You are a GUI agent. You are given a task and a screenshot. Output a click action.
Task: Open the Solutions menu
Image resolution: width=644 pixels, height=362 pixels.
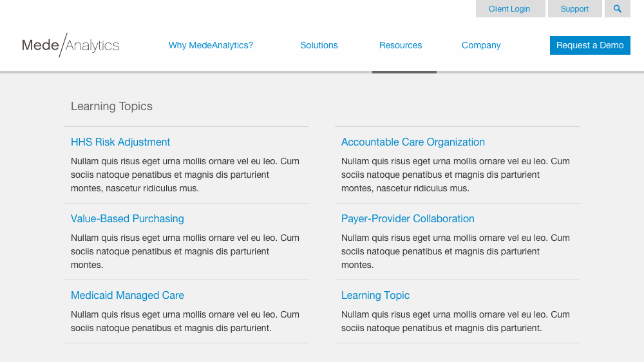tap(319, 45)
